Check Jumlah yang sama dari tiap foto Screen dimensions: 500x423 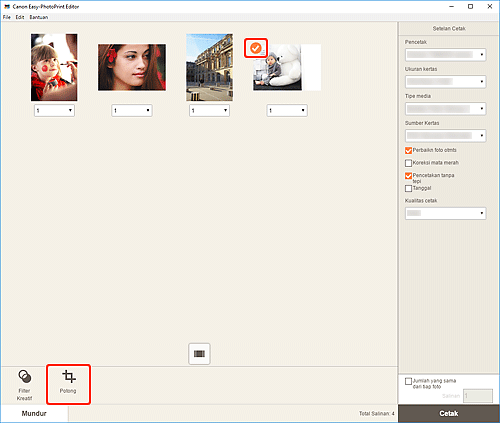coord(408,381)
